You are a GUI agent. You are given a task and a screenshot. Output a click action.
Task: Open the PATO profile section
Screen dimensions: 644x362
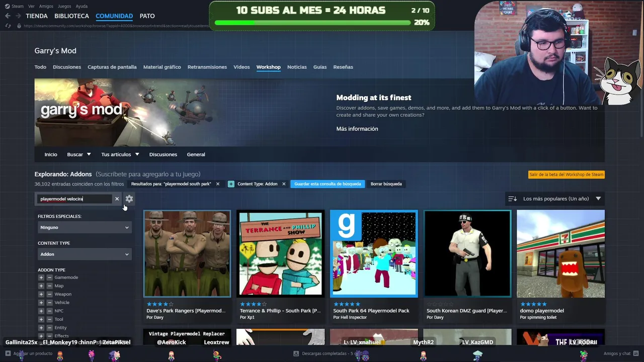pos(147,16)
